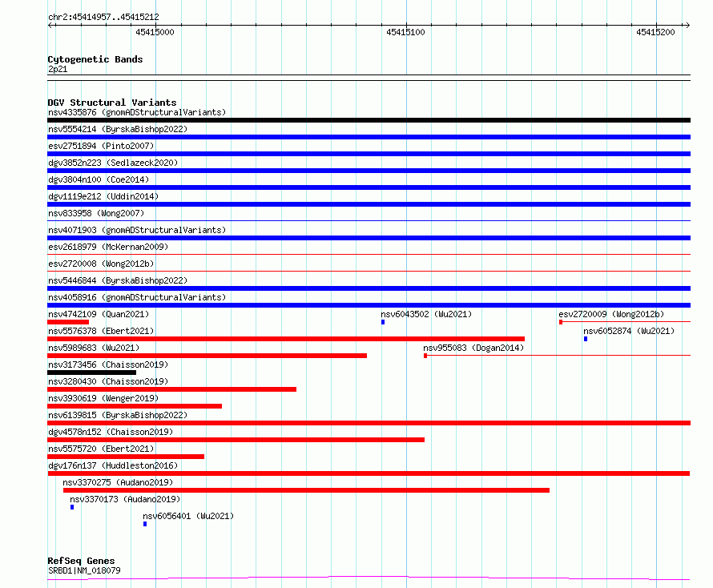Click the nsv4742109 Quan2021 label
The width and height of the screenshot is (713, 588).
[x=99, y=314]
